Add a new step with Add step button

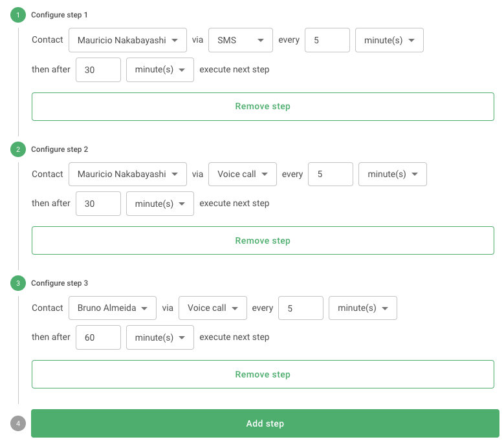point(265,423)
